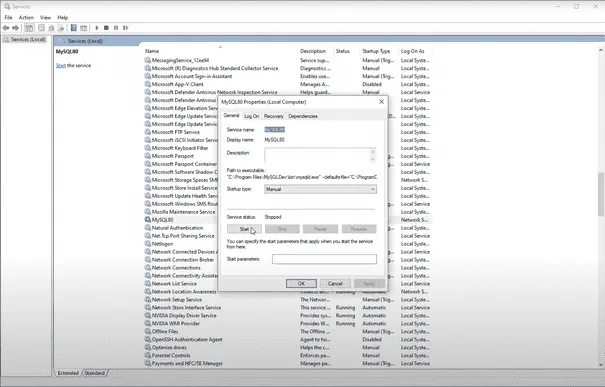
Task: Click OK in MySQL80 Properties
Action: [301, 284]
